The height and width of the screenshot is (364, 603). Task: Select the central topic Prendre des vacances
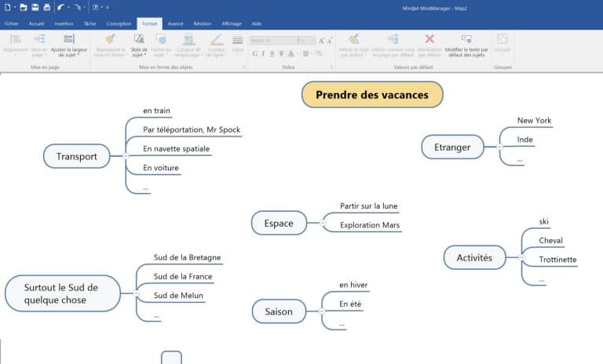click(x=372, y=95)
